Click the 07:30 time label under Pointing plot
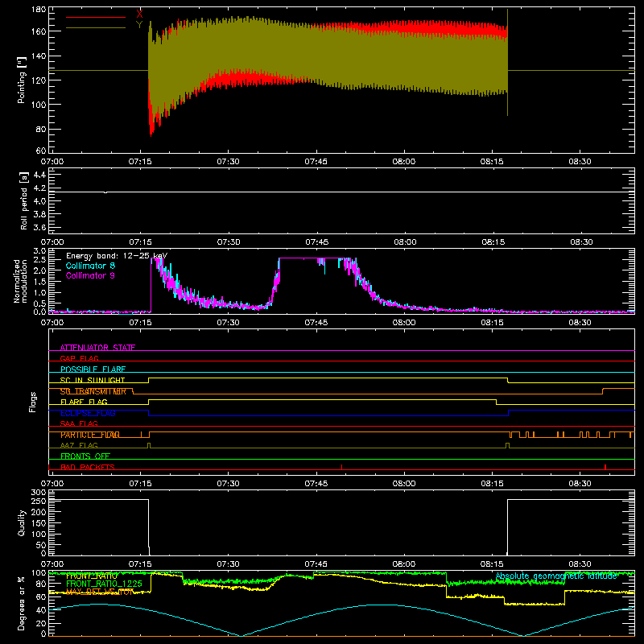The width and height of the screenshot is (644, 644). click(x=228, y=162)
